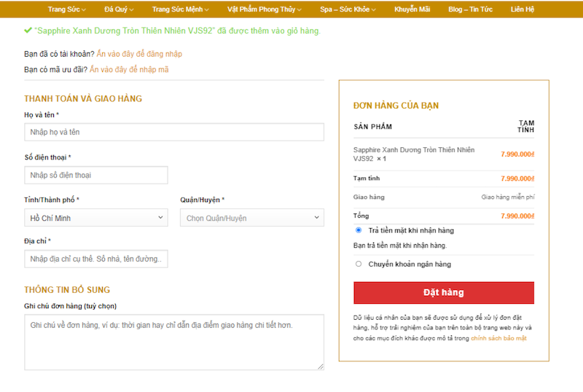The width and height of the screenshot is (583, 392).
Task: Focus the Số điện thoại field
Action: coord(96,175)
